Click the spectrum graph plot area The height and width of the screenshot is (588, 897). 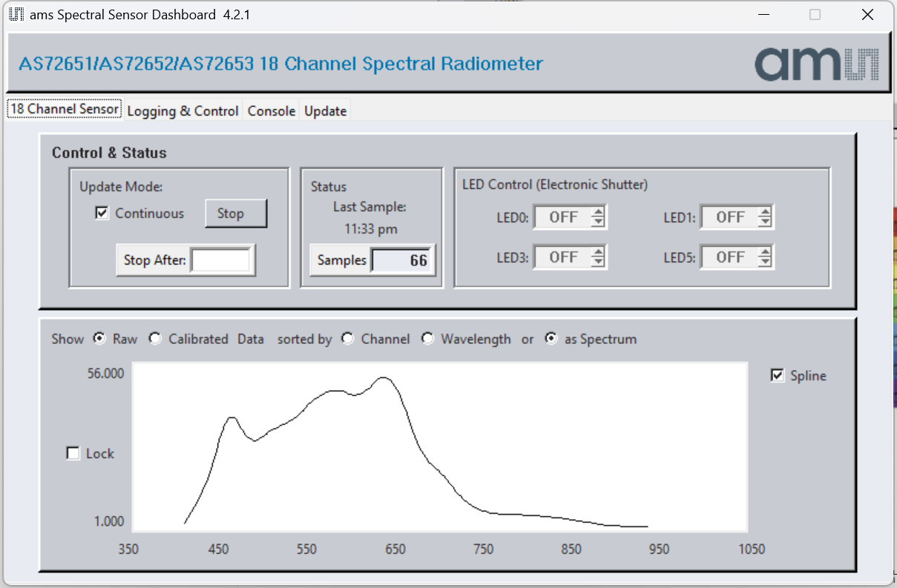pos(440,446)
